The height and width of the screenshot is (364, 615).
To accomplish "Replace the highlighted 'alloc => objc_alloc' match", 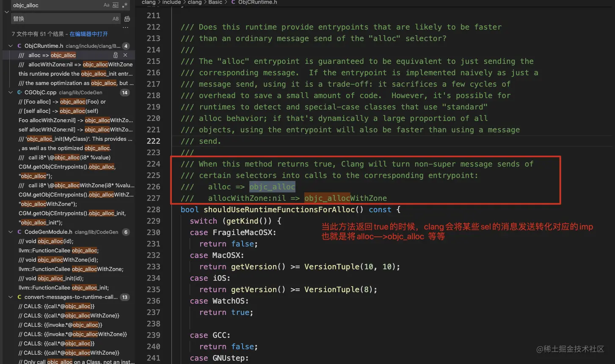I will click(x=116, y=55).
